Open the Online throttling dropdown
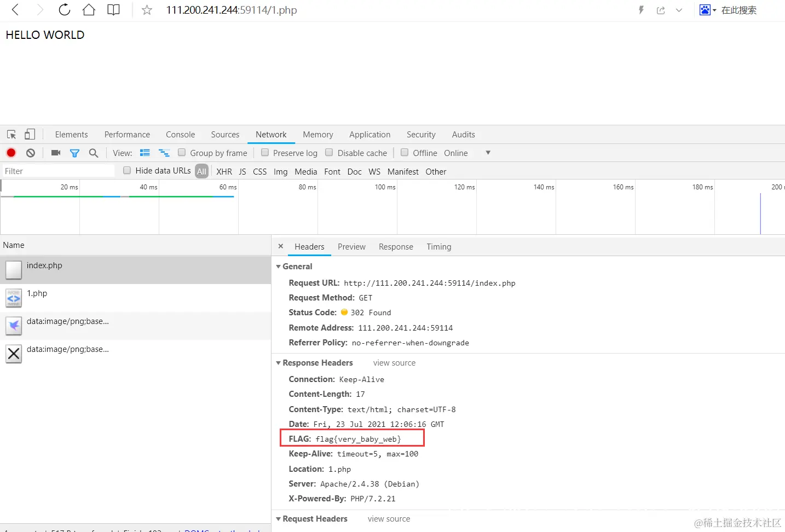This screenshot has width=785, height=532. tap(467, 153)
